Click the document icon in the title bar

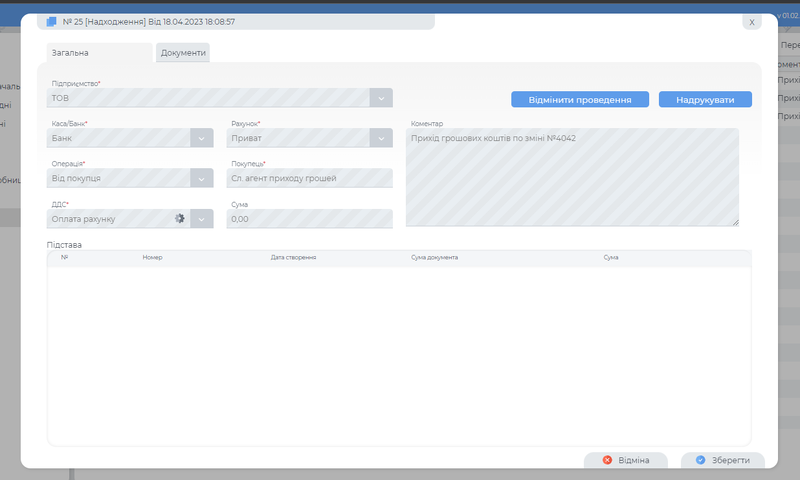tap(52, 21)
